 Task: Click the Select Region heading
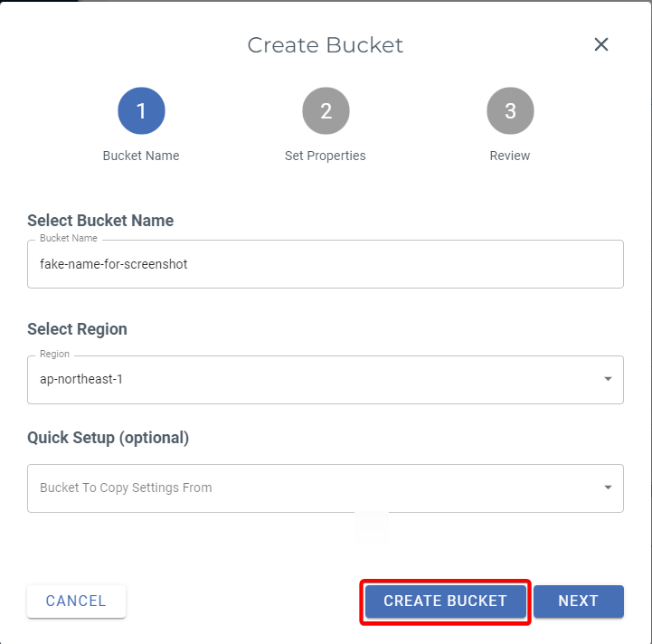click(x=78, y=329)
